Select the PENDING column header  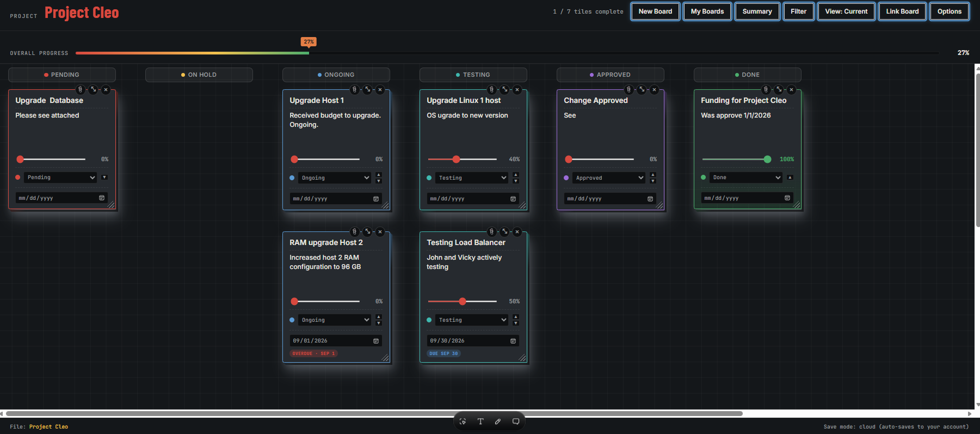coord(62,75)
